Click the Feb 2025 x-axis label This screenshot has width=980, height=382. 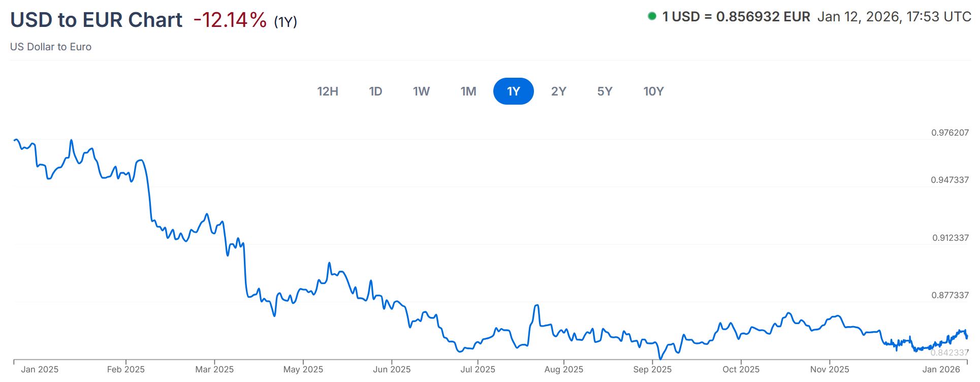click(126, 369)
